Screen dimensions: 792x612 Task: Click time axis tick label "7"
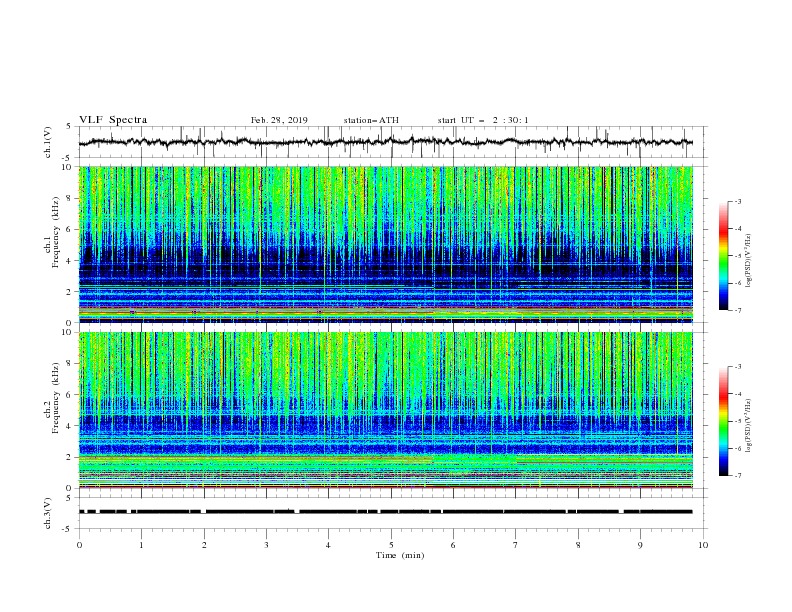pyautogui.click(x=516, y=545)
